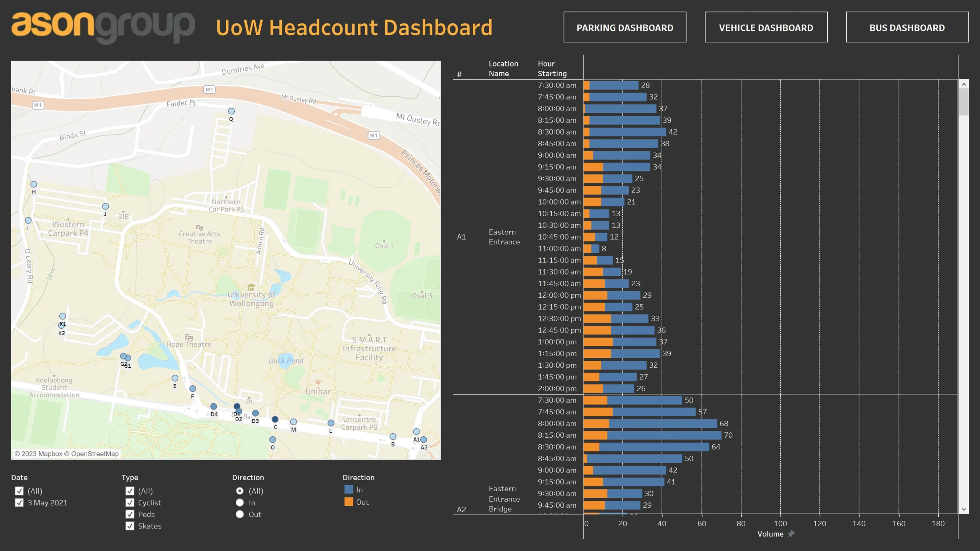Click the A2 row number label

(x=461, y=510)
